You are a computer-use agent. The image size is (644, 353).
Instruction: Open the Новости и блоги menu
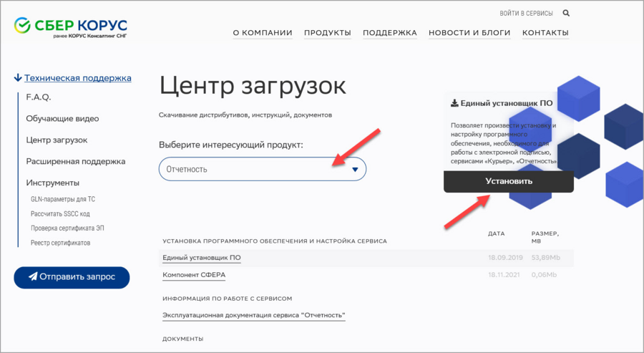pyautogui.click(x=469, y=32)
